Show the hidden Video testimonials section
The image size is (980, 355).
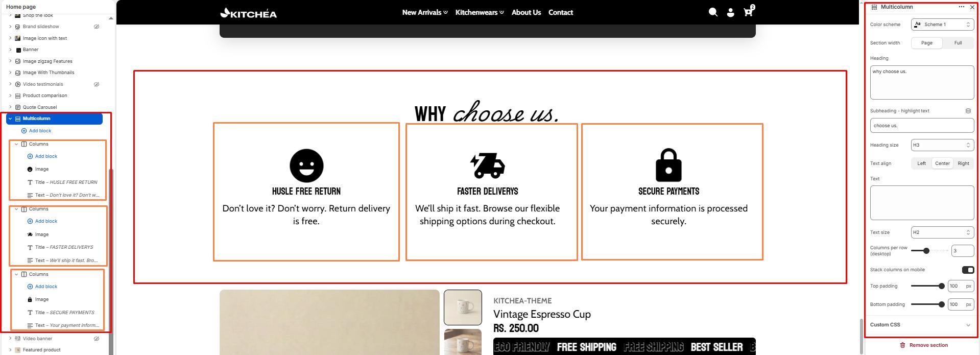pyautogui.click(x=96, y=84)
